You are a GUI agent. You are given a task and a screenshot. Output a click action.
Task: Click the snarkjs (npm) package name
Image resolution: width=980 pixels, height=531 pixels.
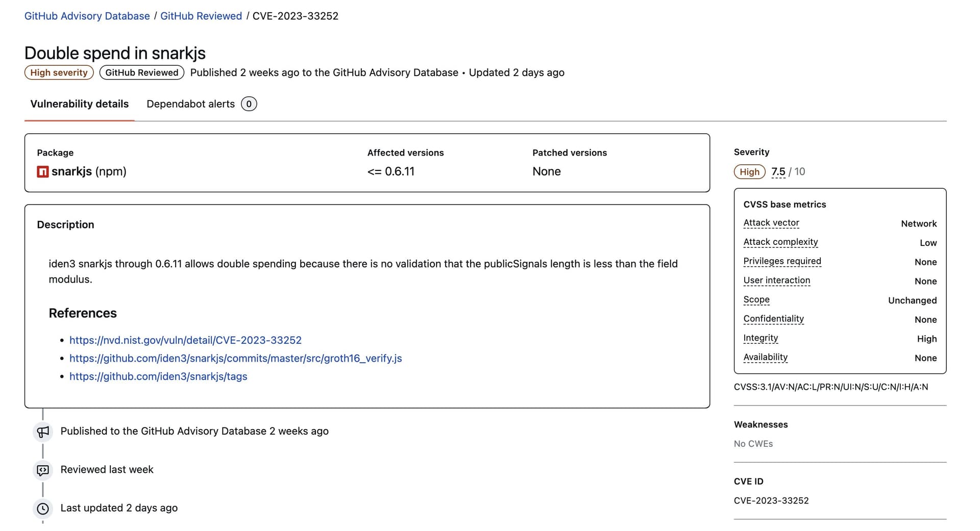pos(89,172)
